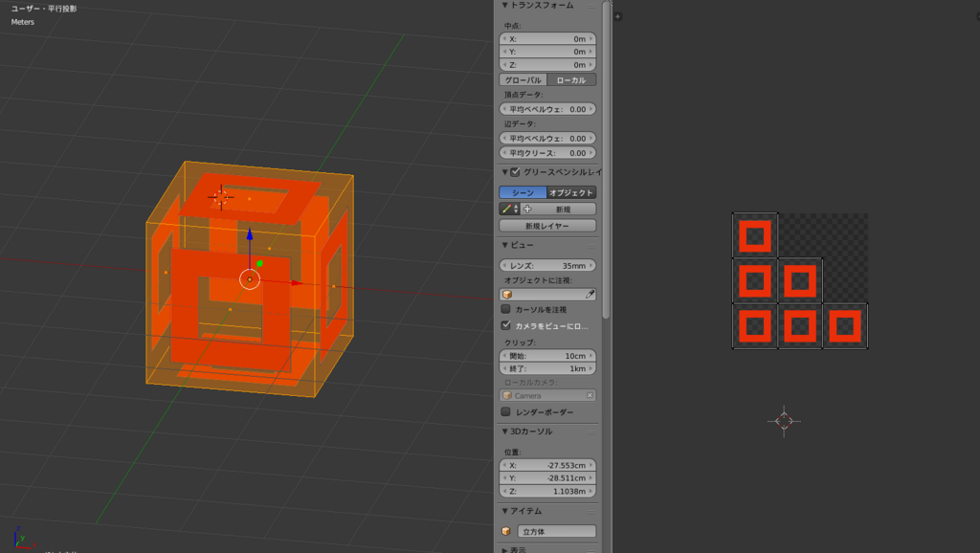Decrease median X with its left arrow
The width and height of the screenshot is (980, 553).
click(504, 38)
